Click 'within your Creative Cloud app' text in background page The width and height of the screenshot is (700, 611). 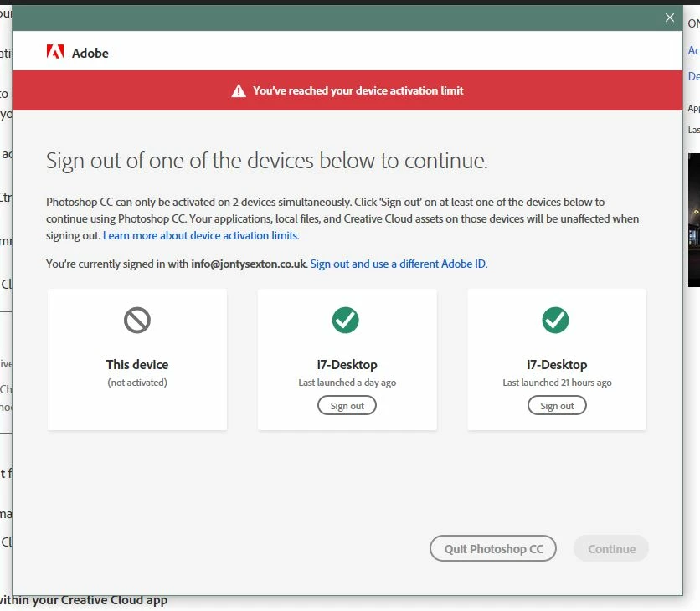[84, 601]
